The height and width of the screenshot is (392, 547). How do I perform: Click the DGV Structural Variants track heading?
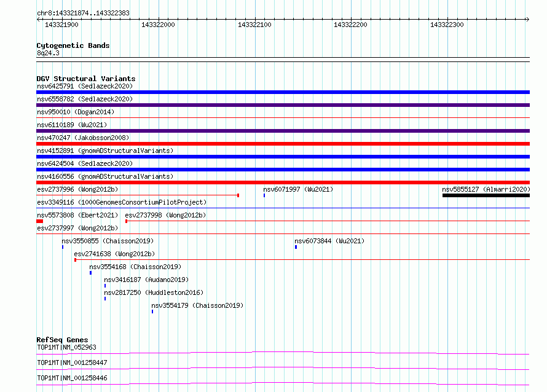point(86,79)
